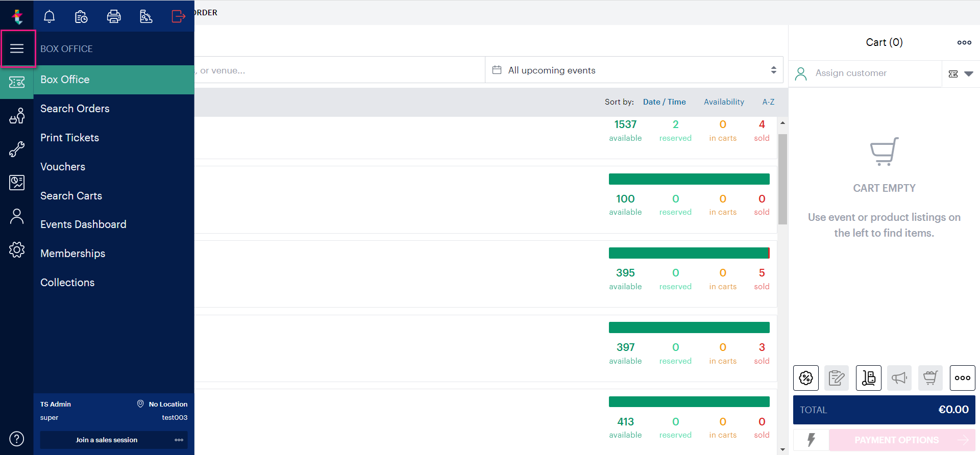Sort events A-Z

point(768,102)
